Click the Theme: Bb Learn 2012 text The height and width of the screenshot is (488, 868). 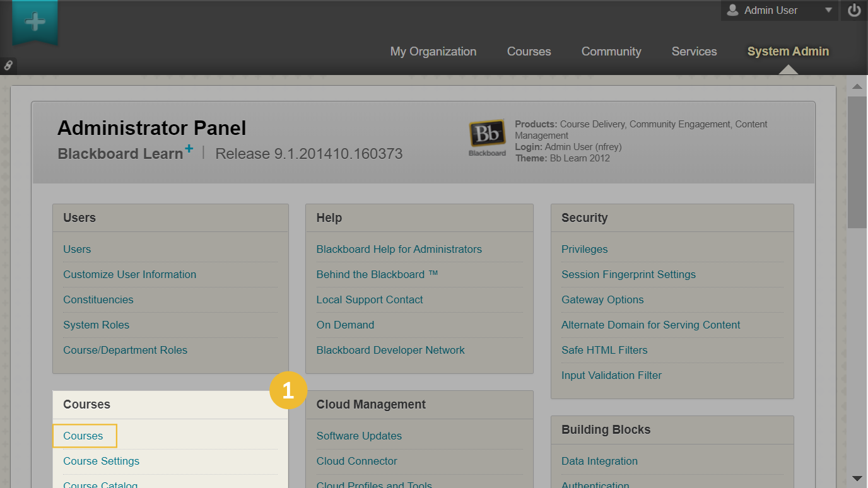click(562, 158)
